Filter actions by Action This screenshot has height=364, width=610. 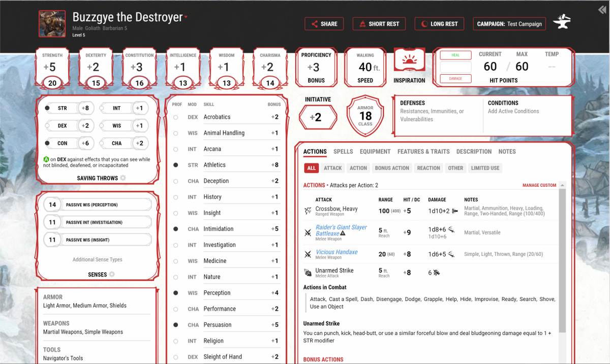click(x=358, y=168)
